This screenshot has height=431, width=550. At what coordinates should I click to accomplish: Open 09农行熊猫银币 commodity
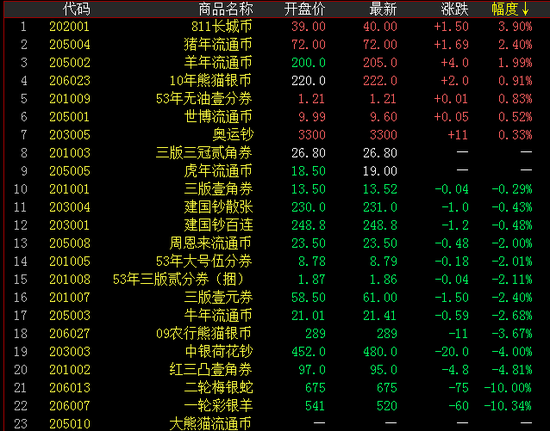pyautogui.click(x=204, y=334)
